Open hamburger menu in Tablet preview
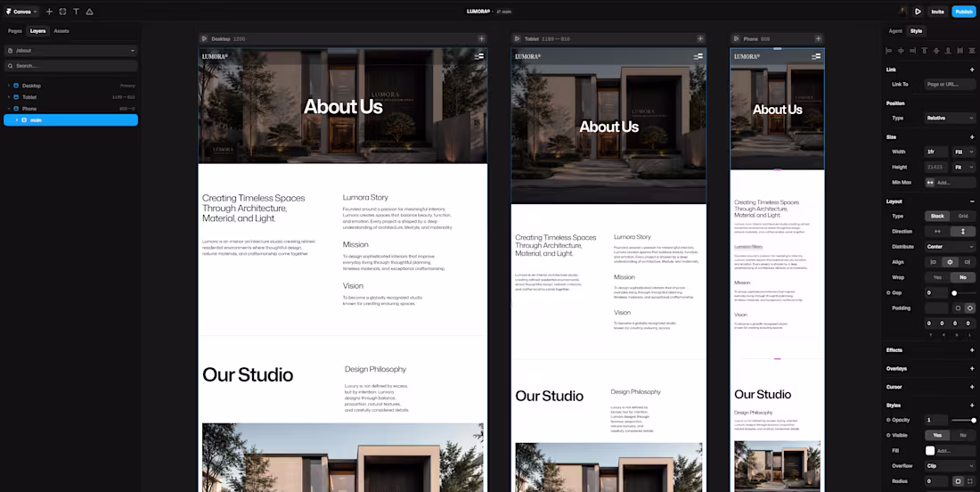 pos(698,56)
